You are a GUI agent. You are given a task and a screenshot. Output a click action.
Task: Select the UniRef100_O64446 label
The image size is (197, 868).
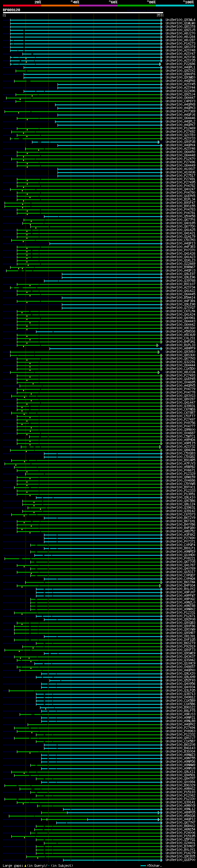[x=180, y=118]
